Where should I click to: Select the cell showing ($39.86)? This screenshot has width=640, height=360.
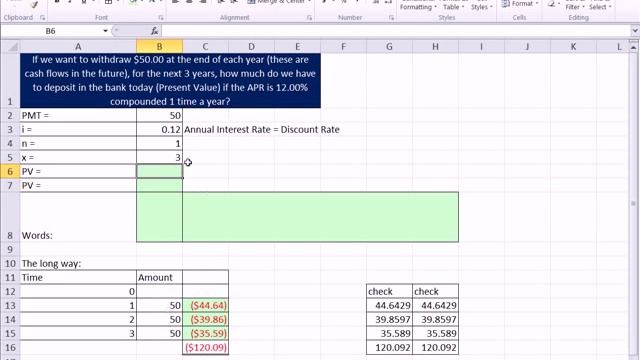[205, 320]
